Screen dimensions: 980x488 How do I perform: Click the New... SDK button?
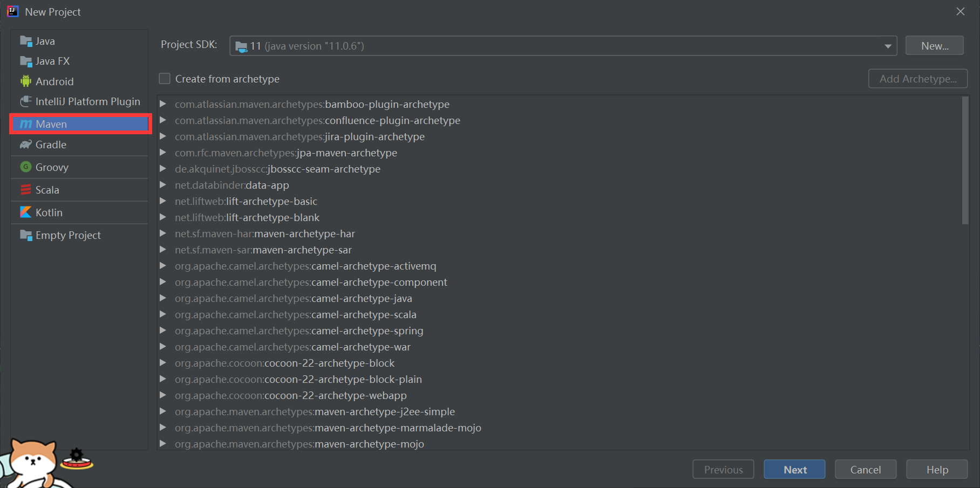[x=935, y=46]
